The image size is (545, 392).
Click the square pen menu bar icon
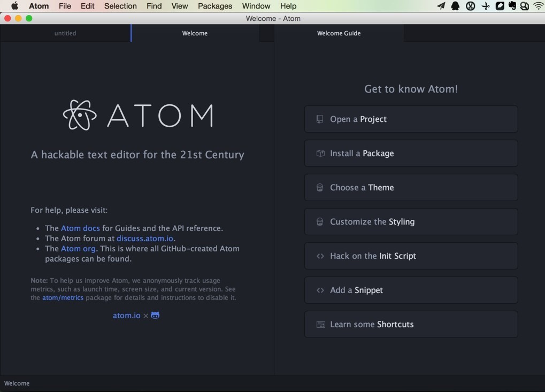pos(500,6)
